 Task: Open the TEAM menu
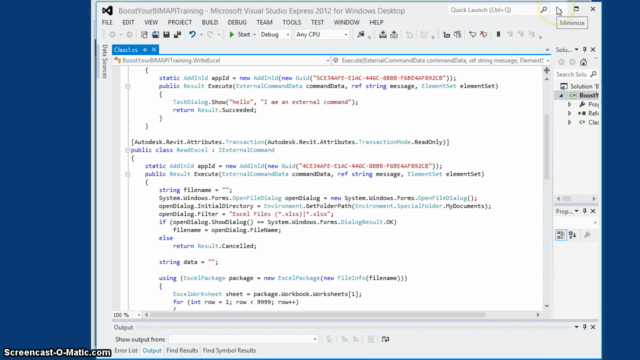(264, 22)
